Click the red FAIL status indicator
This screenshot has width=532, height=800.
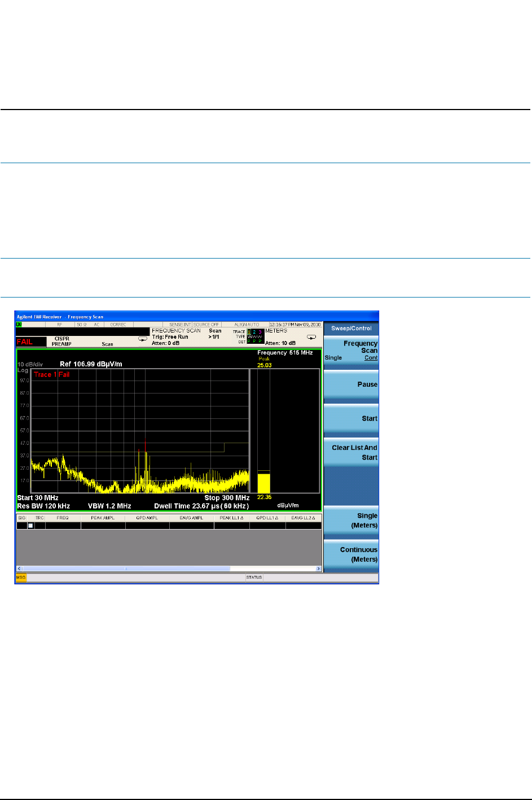31,342
